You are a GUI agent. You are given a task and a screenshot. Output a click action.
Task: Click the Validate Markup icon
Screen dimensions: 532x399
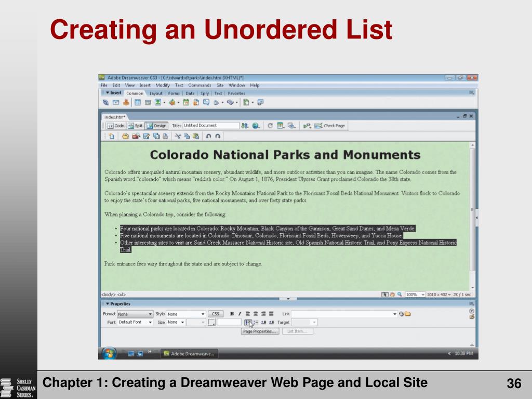coord(307,126)
